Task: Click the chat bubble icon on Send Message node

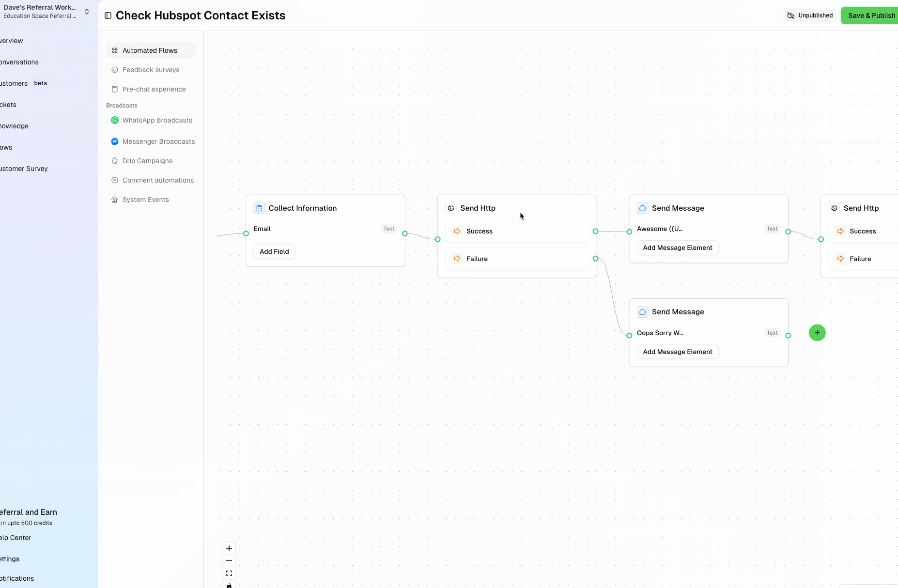Action: (642, 208)
